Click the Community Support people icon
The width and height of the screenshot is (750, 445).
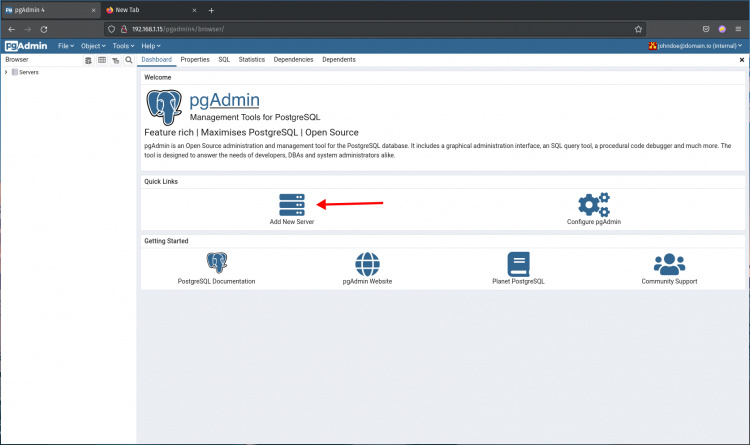[x=669, y=263]
